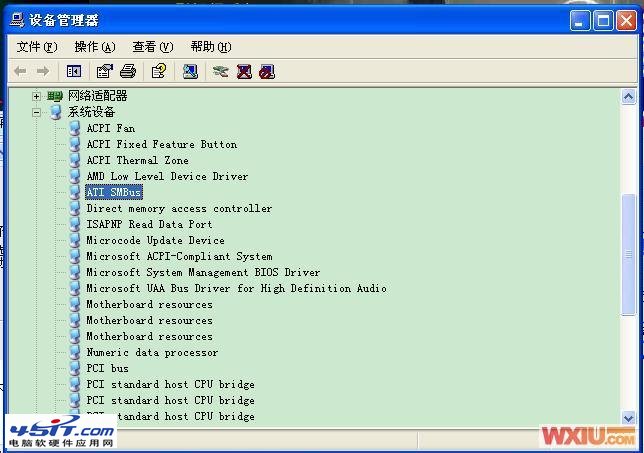Maximize the device manager window

pyautogui.click(x=603, y=21)
